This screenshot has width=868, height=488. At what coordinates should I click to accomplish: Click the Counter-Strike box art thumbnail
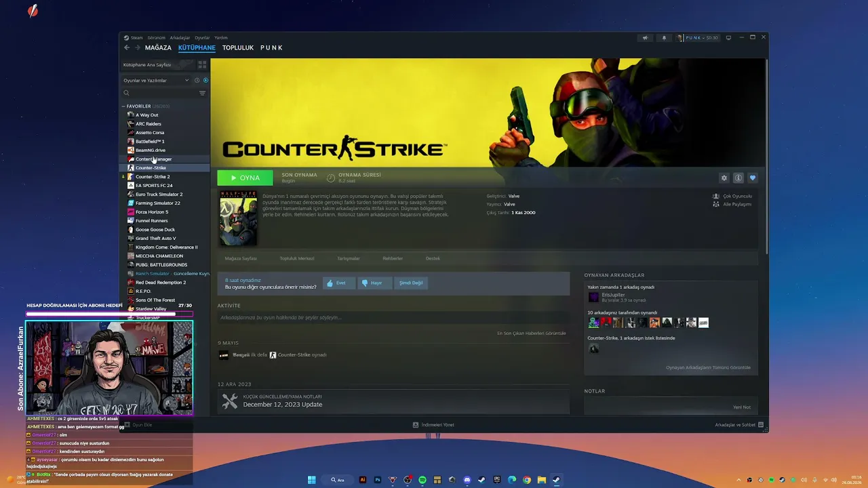[x=238, y=218]
